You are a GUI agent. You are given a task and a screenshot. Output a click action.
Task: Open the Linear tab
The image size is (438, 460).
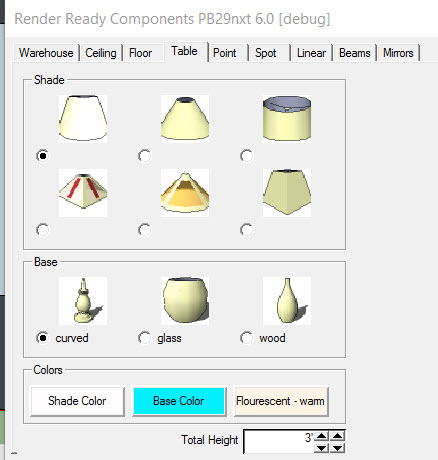click(x=311, y=53)
